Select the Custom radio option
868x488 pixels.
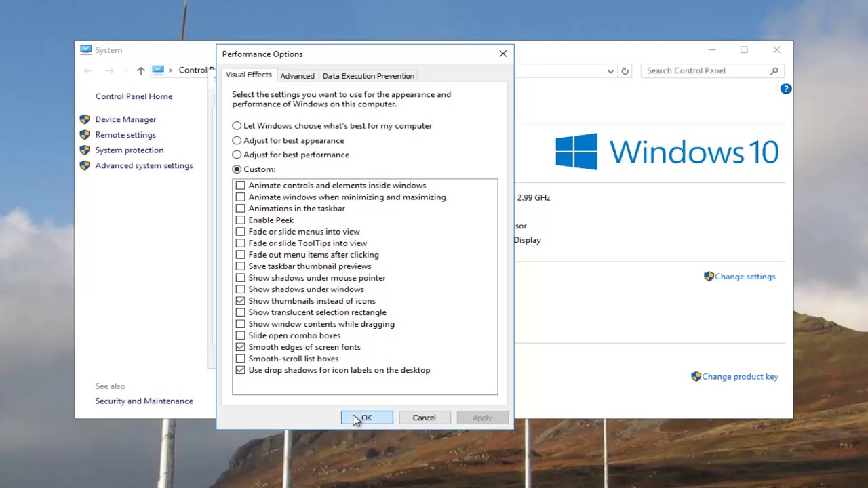[x=237, y=169]
